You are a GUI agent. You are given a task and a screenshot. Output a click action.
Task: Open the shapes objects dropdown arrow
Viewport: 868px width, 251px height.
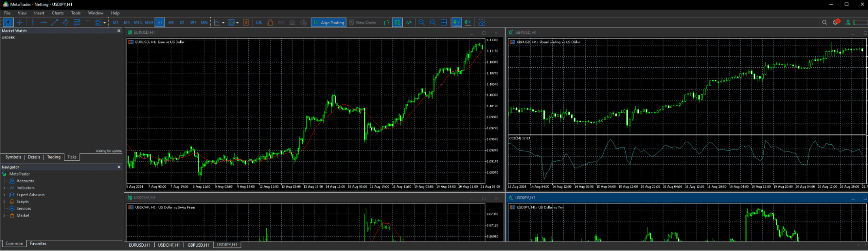point(105,23)
